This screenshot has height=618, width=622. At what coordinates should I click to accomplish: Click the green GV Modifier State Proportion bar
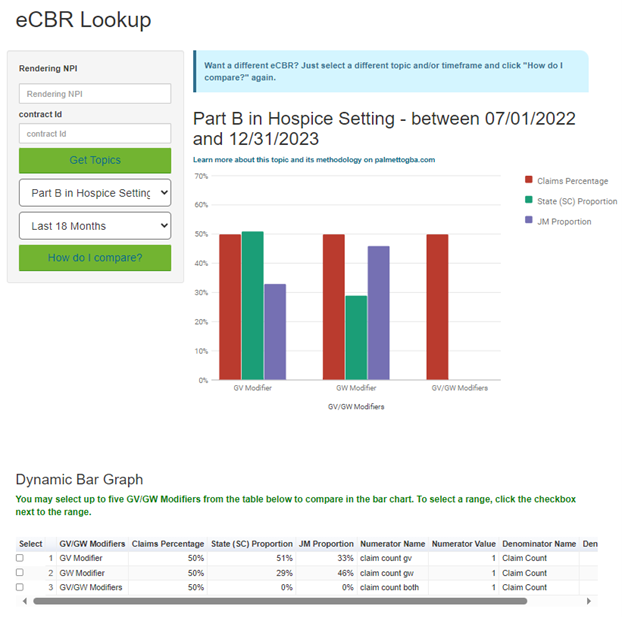point(253,305)
